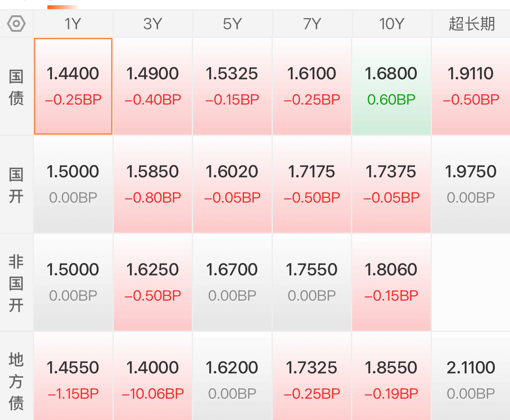Select the 5Y maturity column header
The height and width of the screenshot is (420, 510).
pos(232,24)
